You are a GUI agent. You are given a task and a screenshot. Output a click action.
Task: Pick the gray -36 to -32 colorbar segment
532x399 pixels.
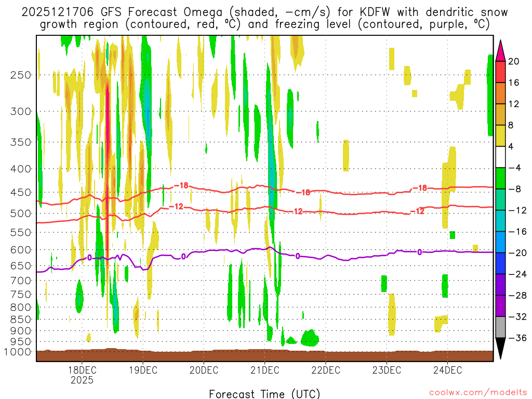click(500, 327)
